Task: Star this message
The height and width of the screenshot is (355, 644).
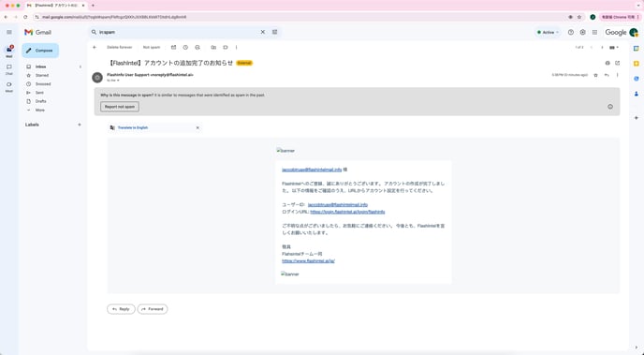Action: pos(596,75)
